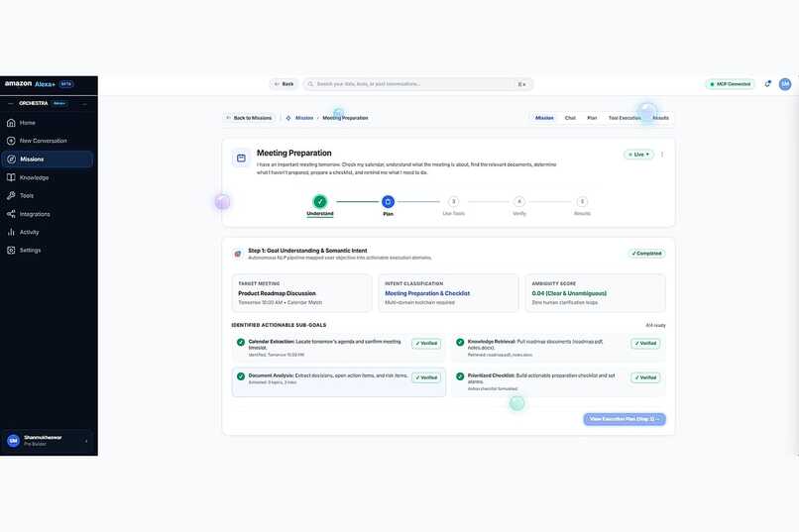Open Settings in the sidebar
This screenshot has width=799, height=532.
pos(47,250)
